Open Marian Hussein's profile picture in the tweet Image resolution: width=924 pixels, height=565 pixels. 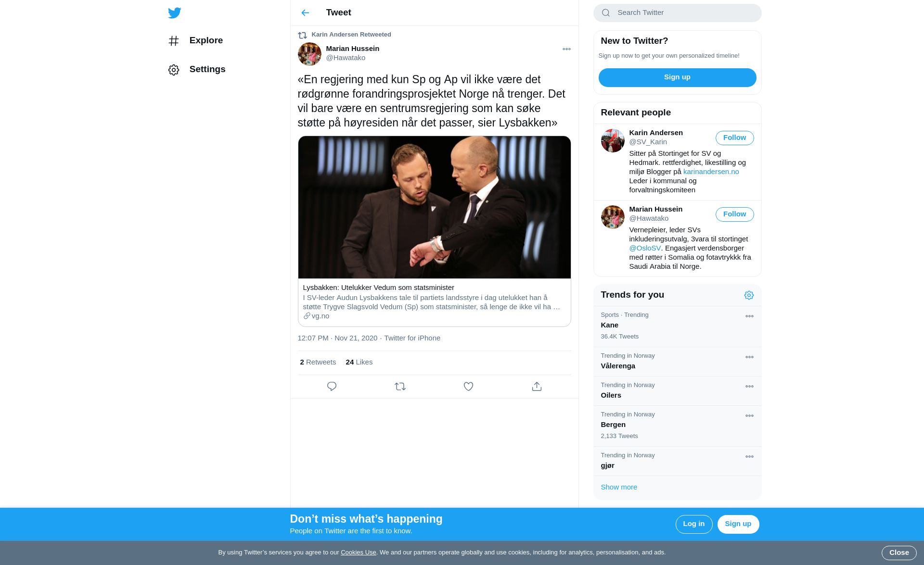click(x=309, y=54)
